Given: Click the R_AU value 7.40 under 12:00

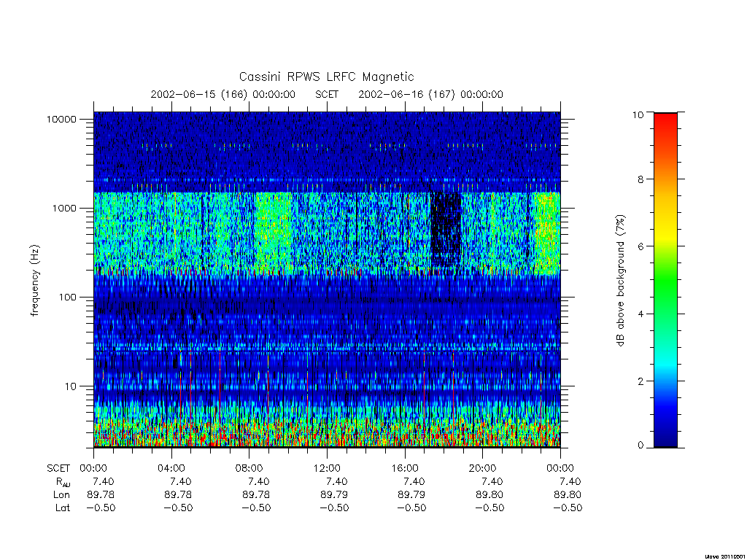Looking at the screenshot, I should click(337, 481).
